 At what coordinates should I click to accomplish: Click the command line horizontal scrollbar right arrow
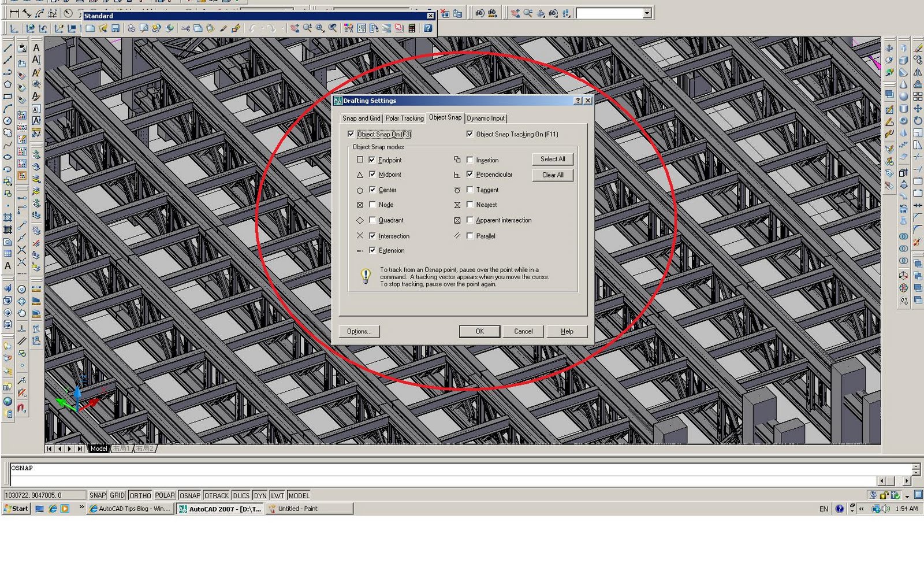click(907, 481)
